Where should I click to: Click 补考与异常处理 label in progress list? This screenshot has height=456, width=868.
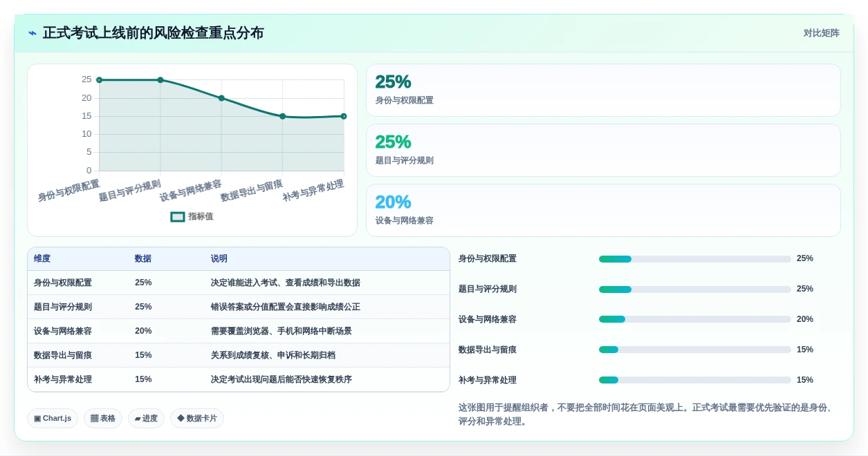[488, 380]
